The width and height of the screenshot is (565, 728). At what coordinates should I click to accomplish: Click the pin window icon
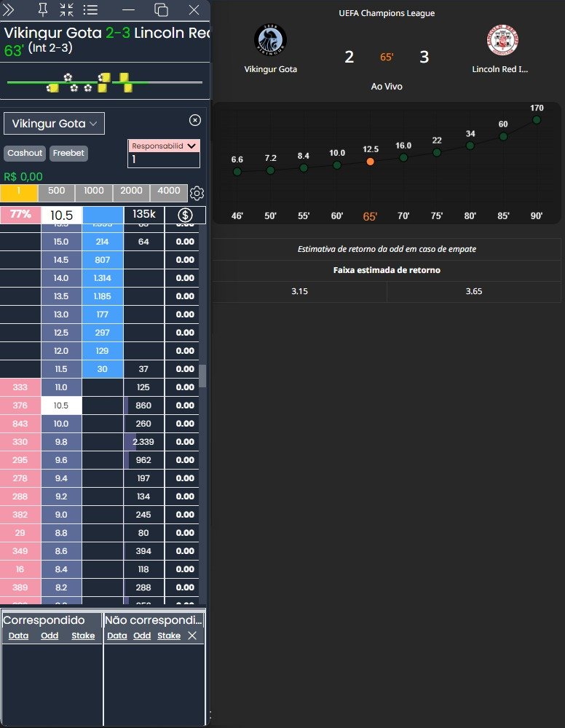pyautogui.click(x=42, y=9)
